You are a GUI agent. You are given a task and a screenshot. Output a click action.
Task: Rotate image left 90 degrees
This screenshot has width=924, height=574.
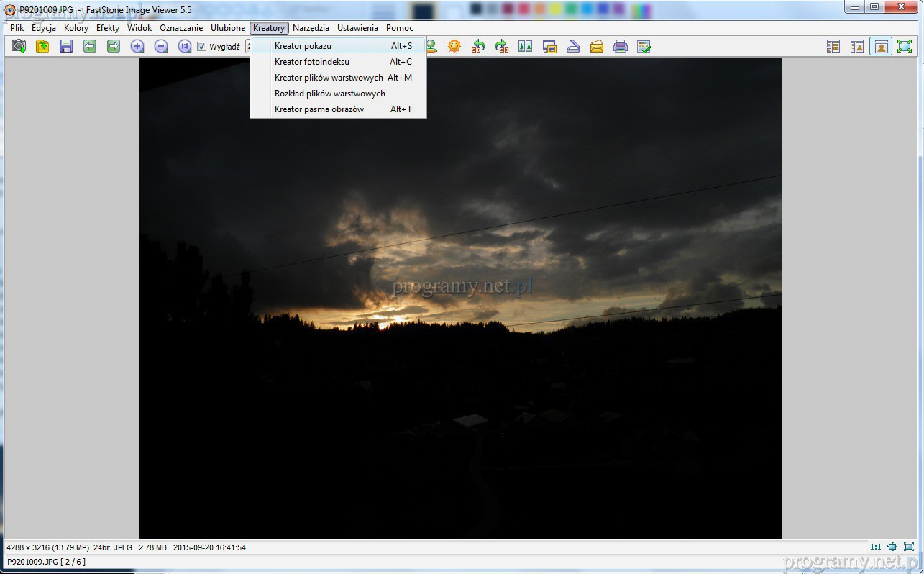[x=478, y=47]
